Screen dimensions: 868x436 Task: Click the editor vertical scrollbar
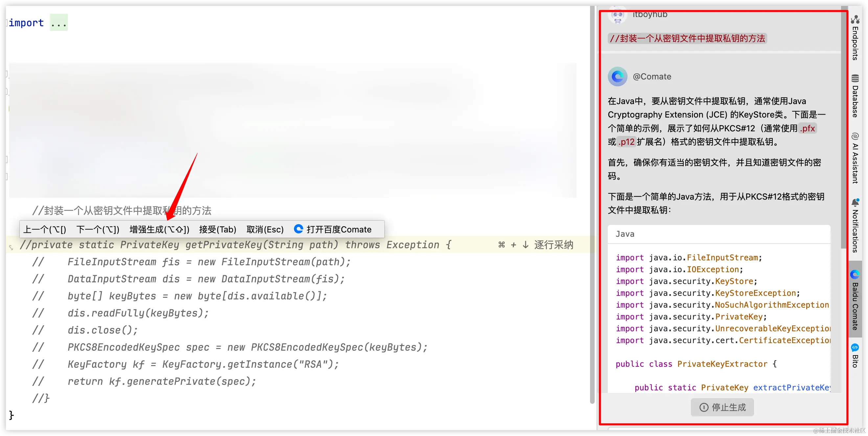tap(592, 202)
